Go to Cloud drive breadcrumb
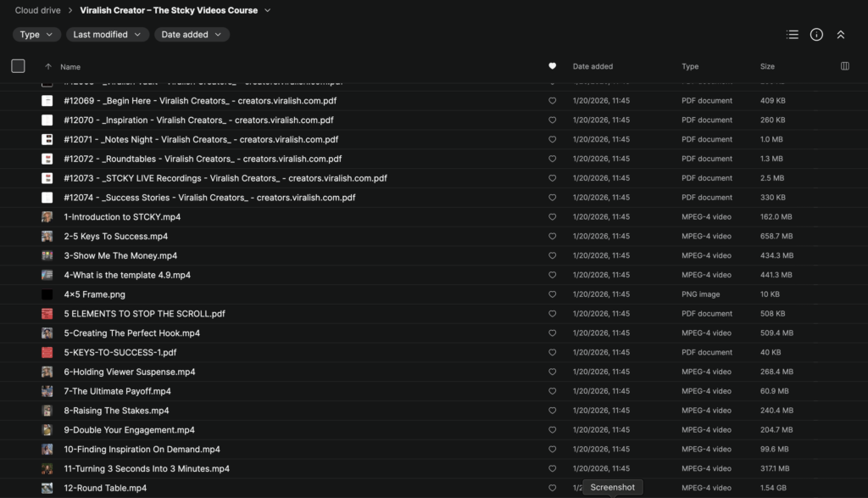 tap(37, 10)
